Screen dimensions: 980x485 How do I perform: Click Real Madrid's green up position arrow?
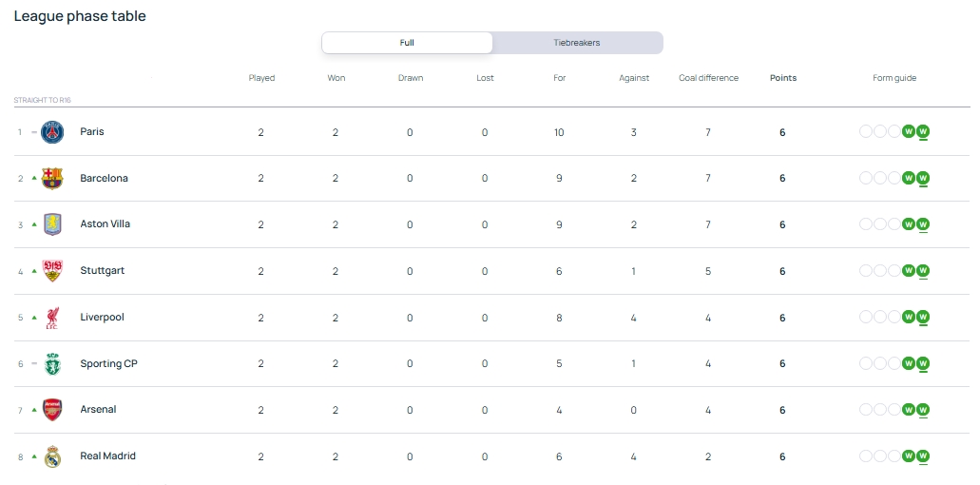point(34,456)
